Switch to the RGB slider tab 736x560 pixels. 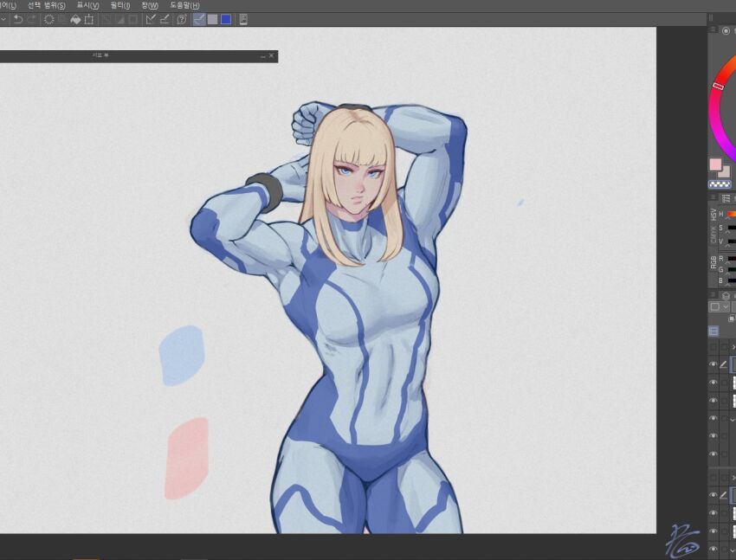coord(713,262)
